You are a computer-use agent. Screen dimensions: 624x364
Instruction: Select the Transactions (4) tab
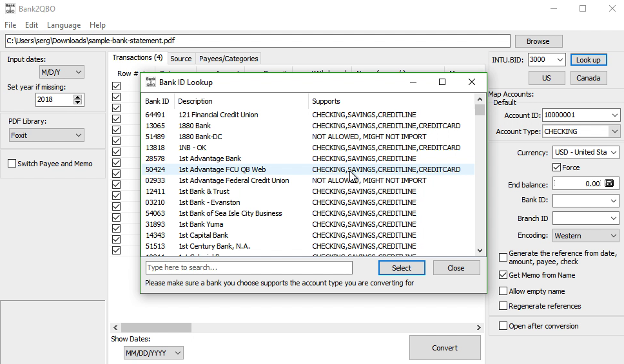click(137, 58)
